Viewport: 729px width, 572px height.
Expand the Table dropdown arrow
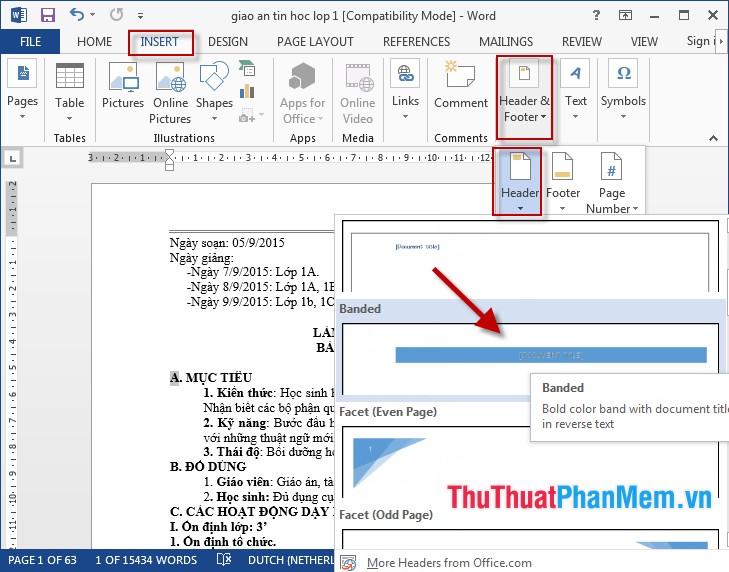click(x=69, y=119)
